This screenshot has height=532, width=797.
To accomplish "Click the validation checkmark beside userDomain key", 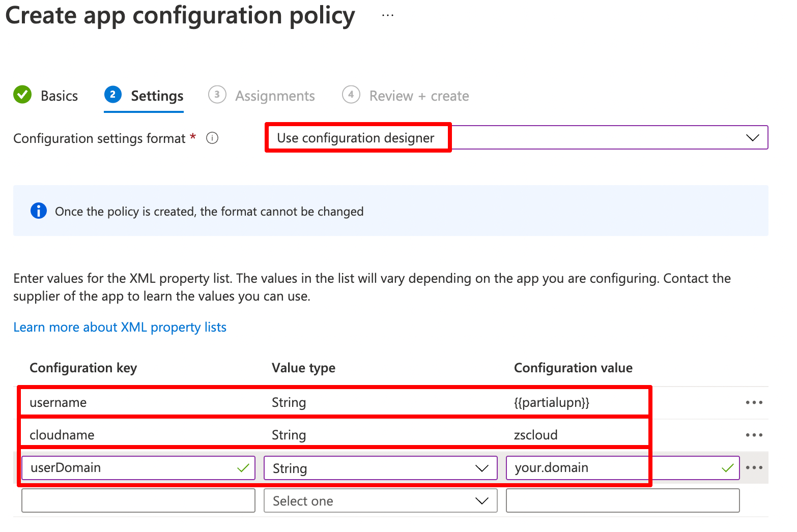I will pos(243,467).
